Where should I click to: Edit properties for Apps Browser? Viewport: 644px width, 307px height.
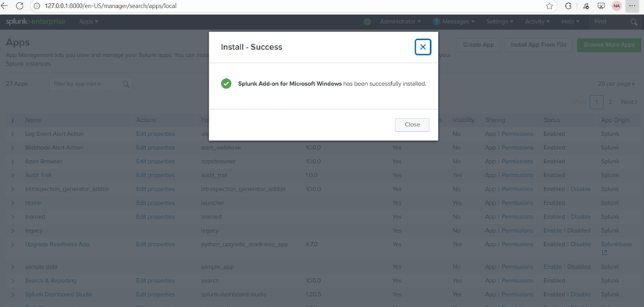click(155, 161)
